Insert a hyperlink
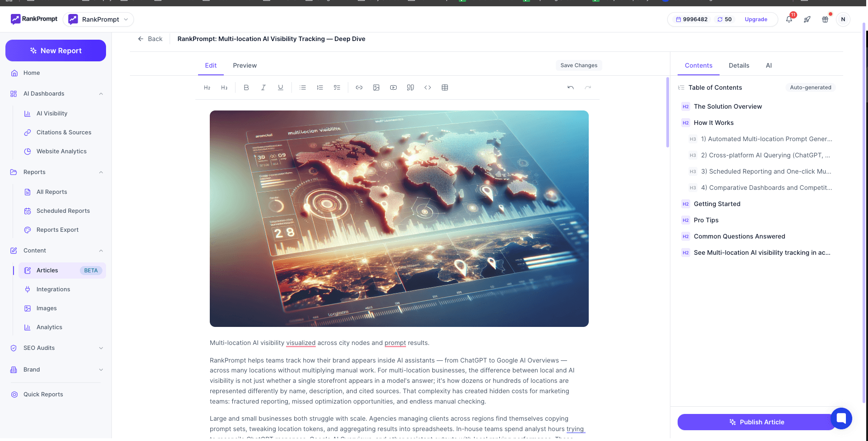 [x=359, y=87]
